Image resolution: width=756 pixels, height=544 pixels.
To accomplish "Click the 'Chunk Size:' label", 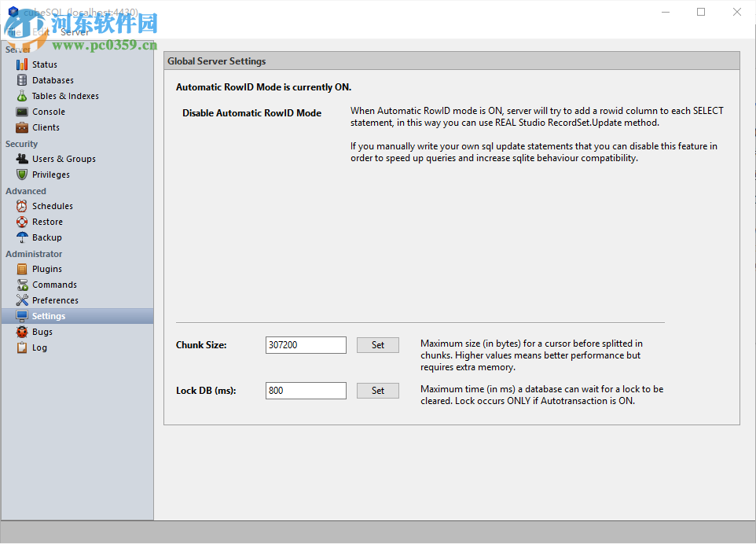I will click(x=201, y=345).
